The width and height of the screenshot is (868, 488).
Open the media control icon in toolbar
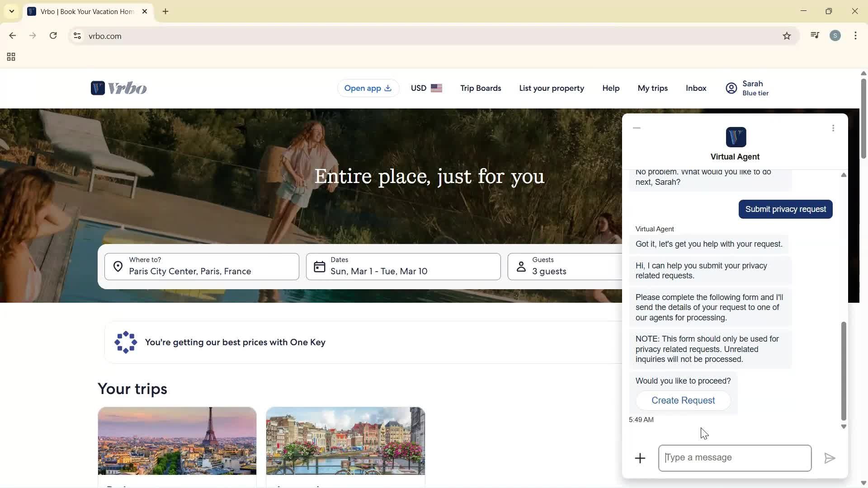click(815, 36)
